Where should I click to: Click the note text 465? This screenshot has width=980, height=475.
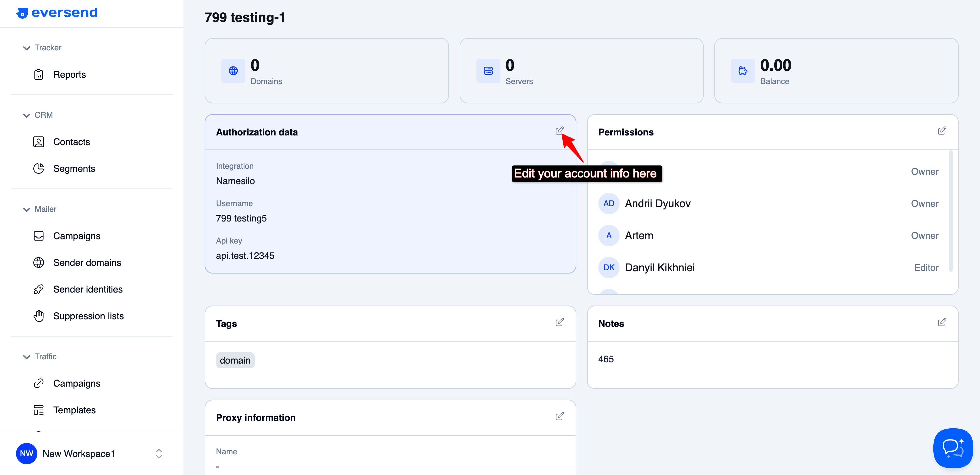606,359
